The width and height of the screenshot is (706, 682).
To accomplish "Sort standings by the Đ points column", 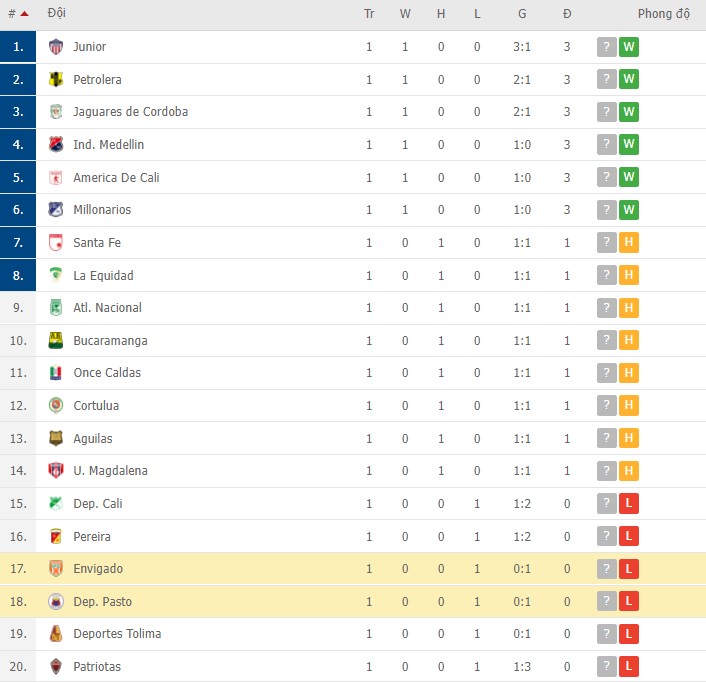I will point(567,14).
